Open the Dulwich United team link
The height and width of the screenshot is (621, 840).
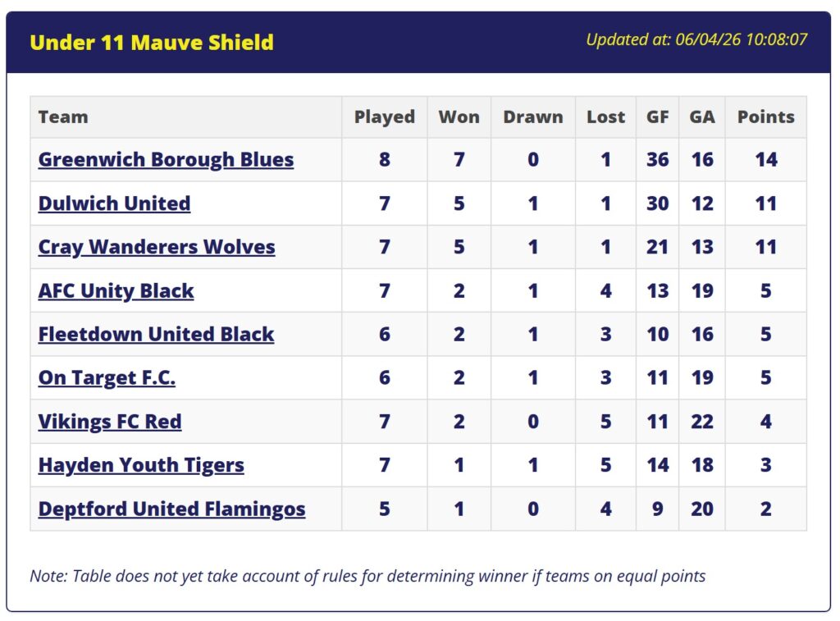click(x=114, y=203)
